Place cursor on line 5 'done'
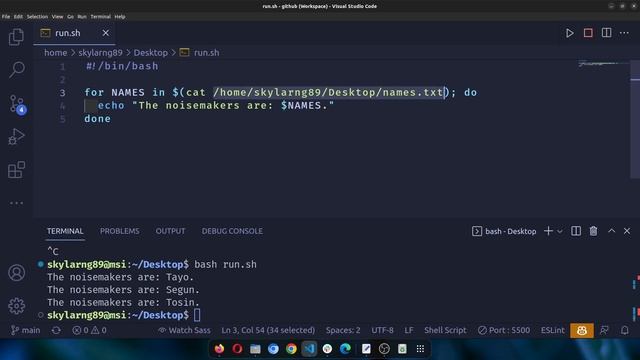 (98, 119)
